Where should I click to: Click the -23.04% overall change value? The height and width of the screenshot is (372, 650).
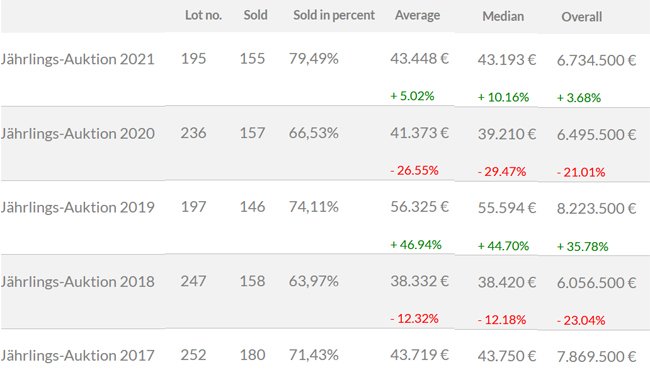coord(581,321)
